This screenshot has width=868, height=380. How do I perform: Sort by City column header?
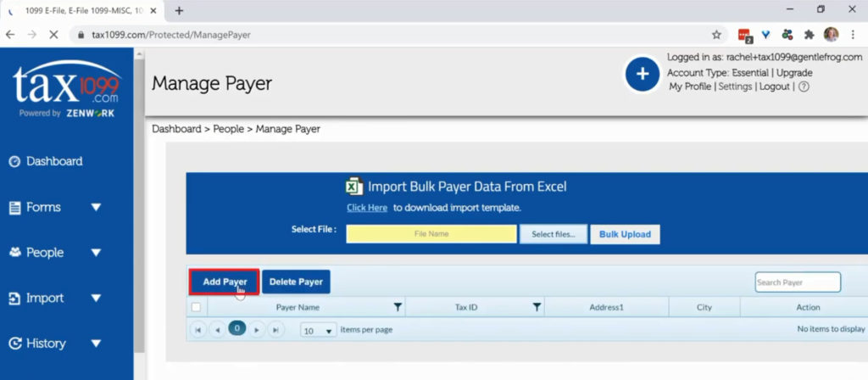pyautogui.click(x=704, y=307)
